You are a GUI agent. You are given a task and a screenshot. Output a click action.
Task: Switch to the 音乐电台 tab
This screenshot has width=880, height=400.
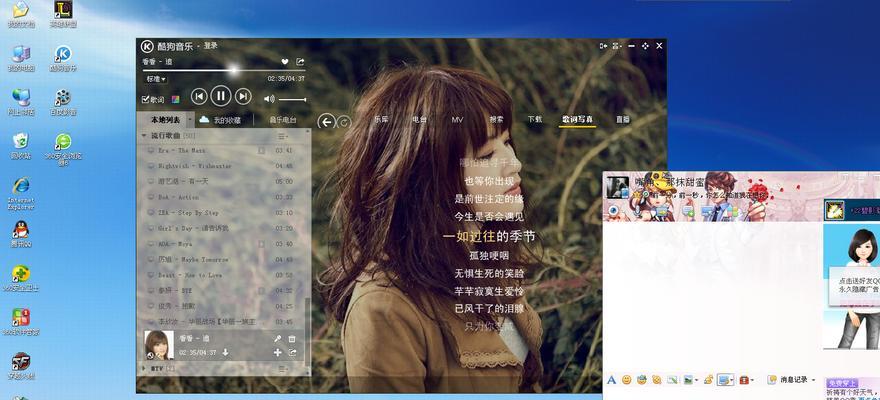tap(282, 119)
